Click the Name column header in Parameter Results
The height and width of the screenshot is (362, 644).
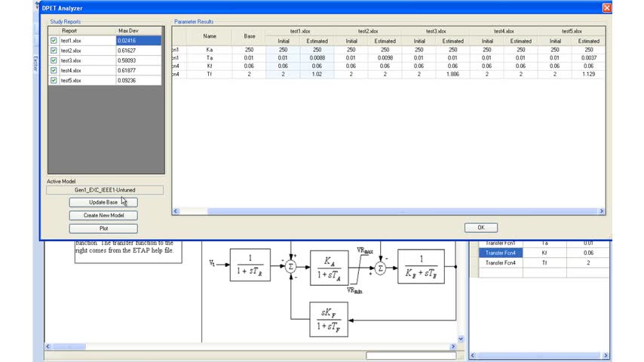point(210,36)
